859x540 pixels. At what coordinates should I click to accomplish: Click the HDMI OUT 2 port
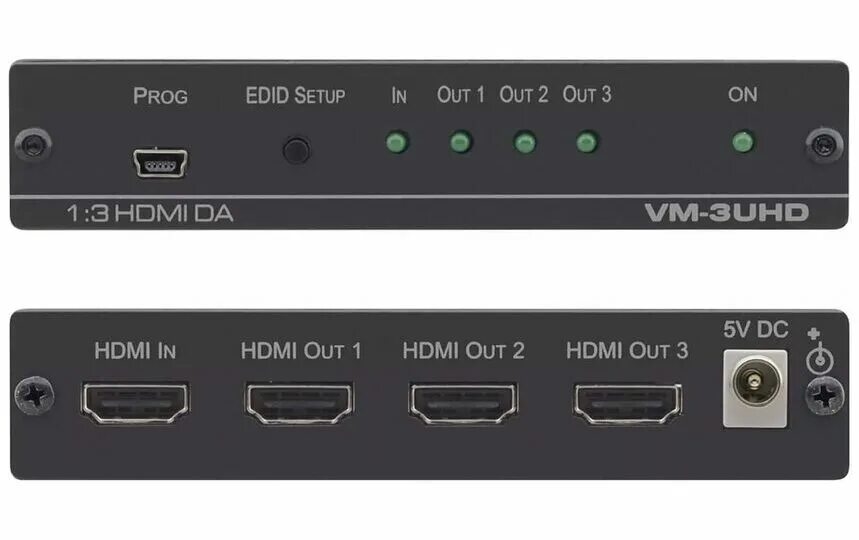[x=463, y=403]
